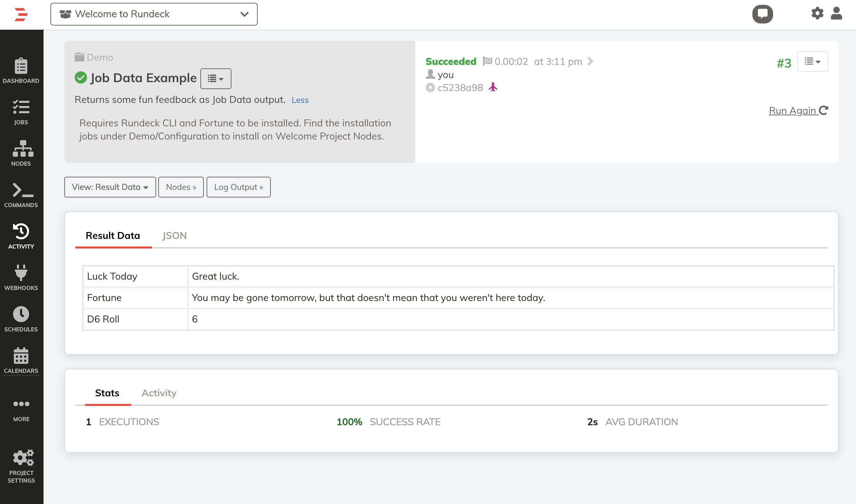Click the 'Luck Today' table cell
Image resolution: width=856 pixels, height=504 pixels.
(135, 277)
